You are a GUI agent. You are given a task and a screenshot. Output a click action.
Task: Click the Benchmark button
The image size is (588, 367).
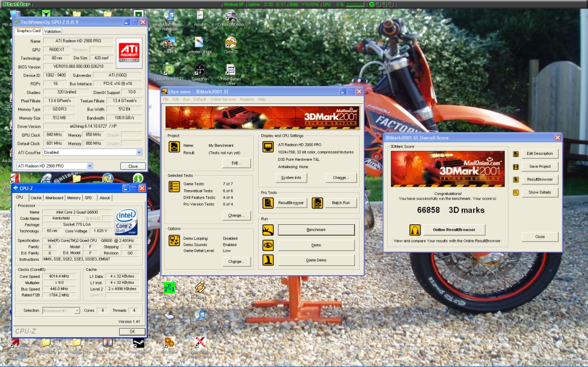[x=316, y=230]
